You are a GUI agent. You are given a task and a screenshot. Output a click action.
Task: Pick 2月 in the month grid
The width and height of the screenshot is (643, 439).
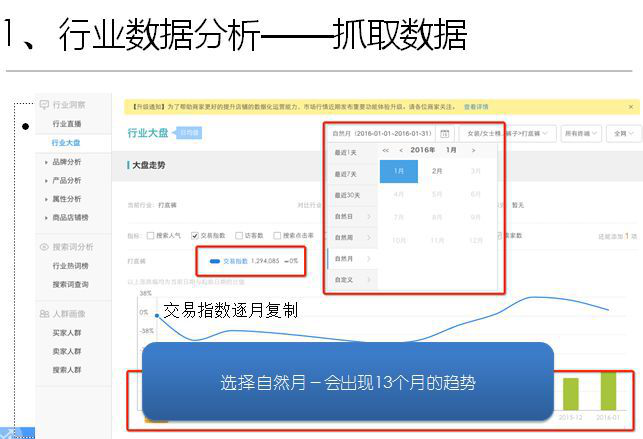coord(436,171)
